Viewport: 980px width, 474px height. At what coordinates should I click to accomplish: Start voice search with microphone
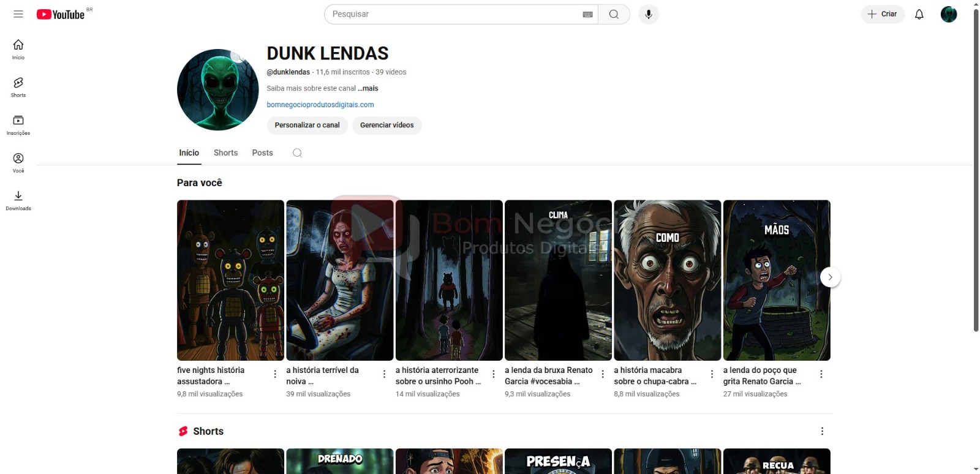(649, 14)
